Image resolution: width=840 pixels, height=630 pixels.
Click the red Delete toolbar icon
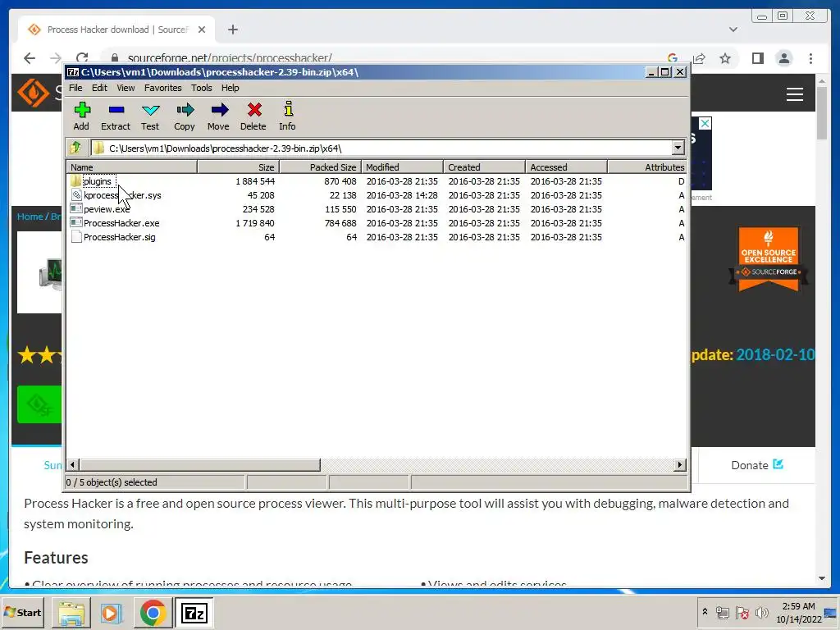(253, 116)
